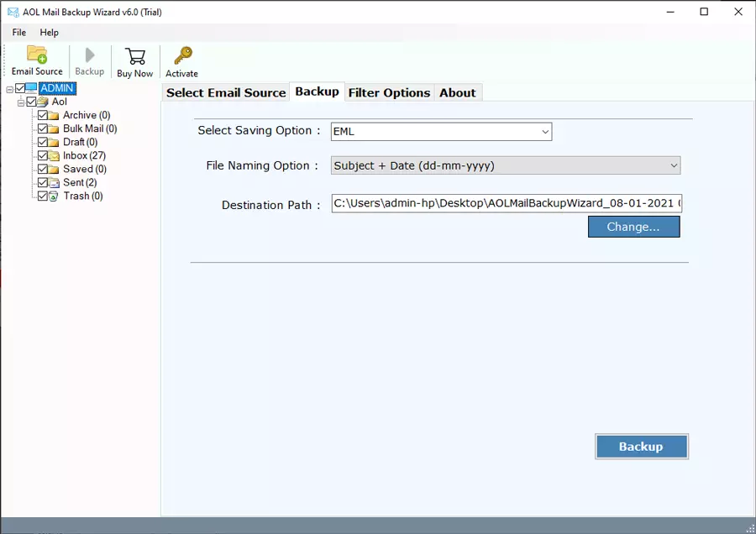
Task: Collapse the Aol tree node
Action: coord(21,102)
